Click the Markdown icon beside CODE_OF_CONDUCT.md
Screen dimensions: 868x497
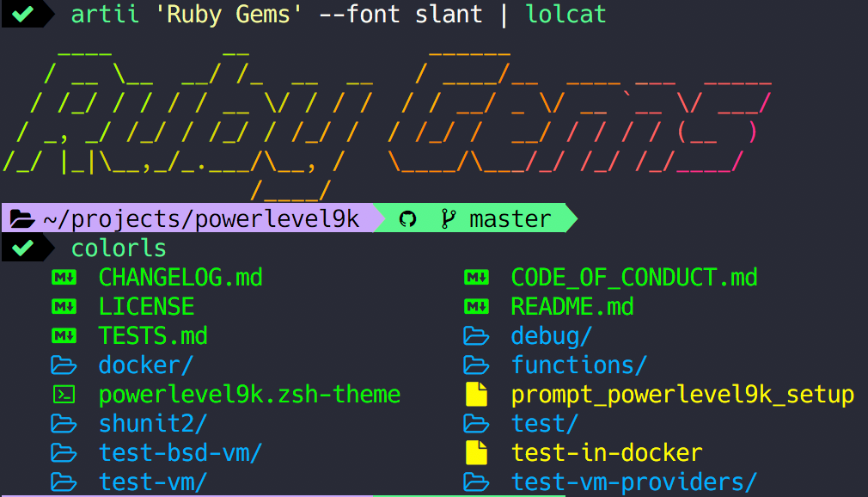(x=476, y=278)
